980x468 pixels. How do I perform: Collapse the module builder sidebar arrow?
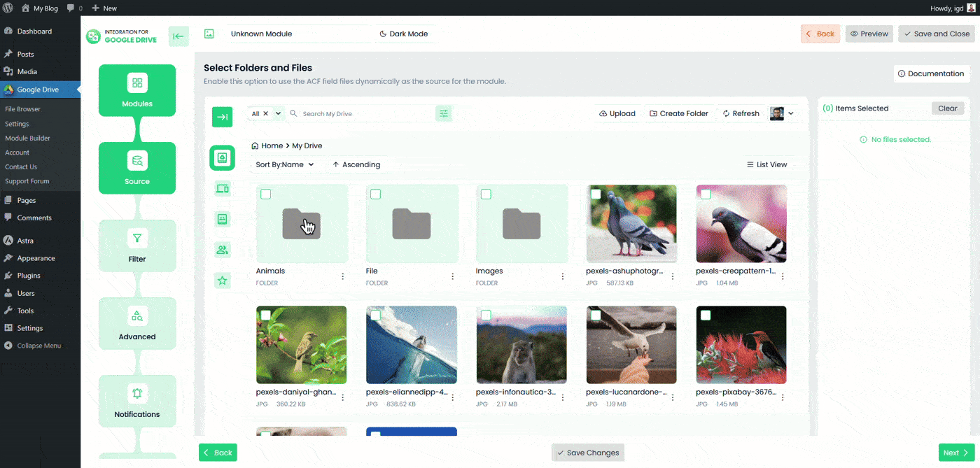point(178,36)
